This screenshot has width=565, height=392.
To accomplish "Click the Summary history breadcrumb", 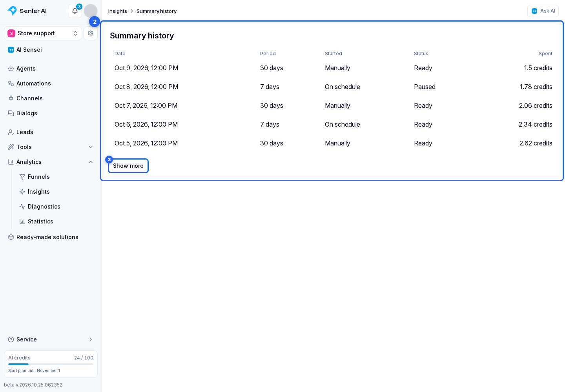I will click(157, 11).
